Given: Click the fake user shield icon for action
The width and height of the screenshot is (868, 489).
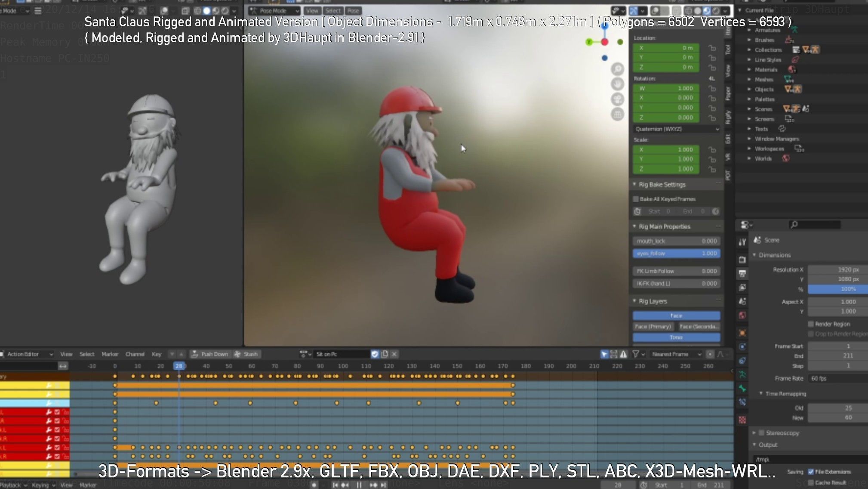Looking at the screenshot, I should (x=375, y=354).
